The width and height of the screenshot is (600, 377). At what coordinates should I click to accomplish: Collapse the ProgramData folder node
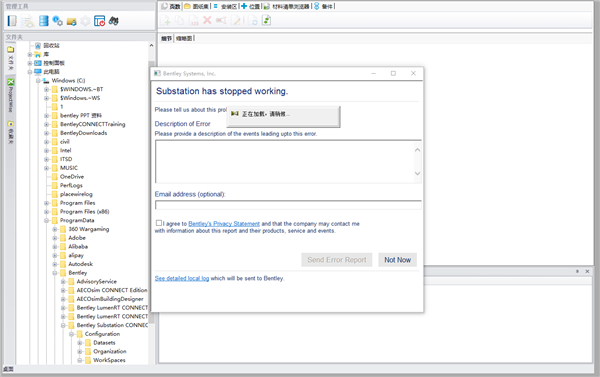[x=46, y=220]
